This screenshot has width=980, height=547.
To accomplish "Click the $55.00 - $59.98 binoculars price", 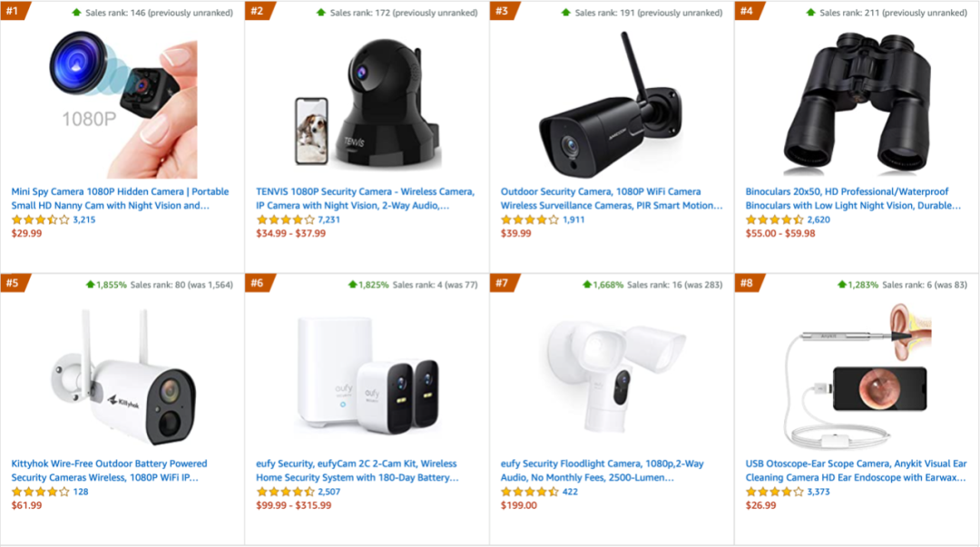I will [x=780, y=233].
